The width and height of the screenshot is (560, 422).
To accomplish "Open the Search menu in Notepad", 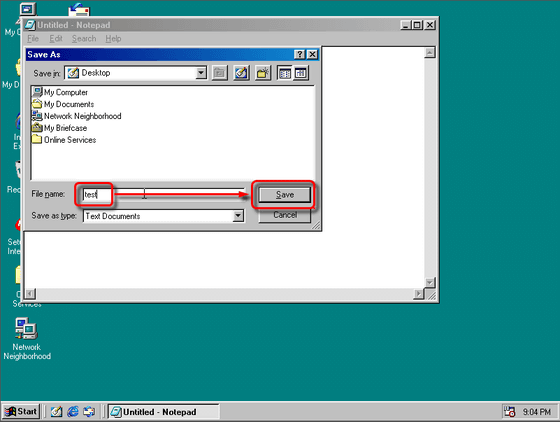I will click(84, 39).
